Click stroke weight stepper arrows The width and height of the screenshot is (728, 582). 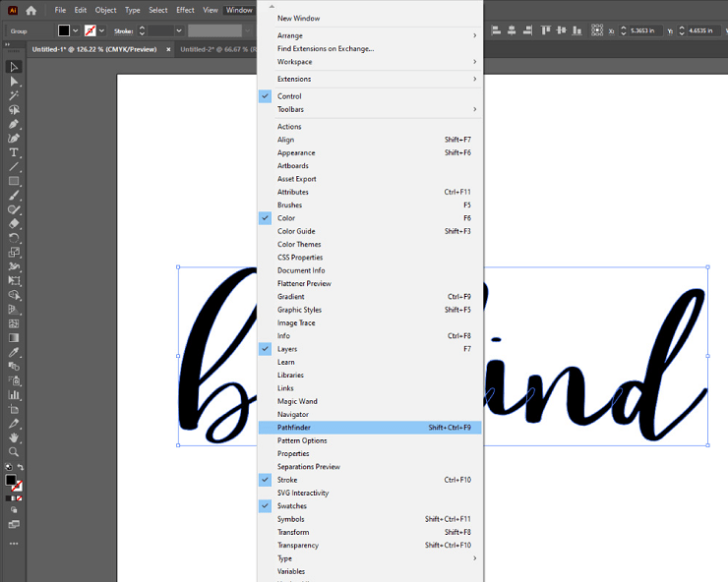142,30
